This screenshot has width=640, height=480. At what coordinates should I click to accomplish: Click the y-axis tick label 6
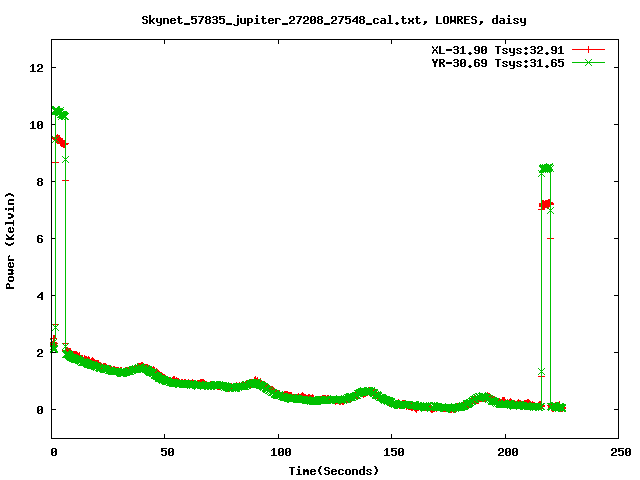tap(40, 239)
